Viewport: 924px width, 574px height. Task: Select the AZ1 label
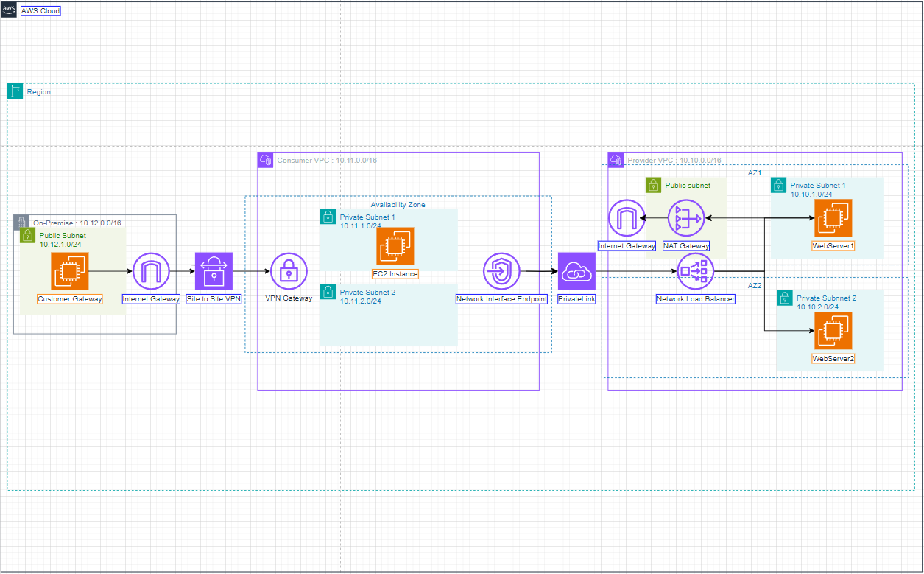755,173
